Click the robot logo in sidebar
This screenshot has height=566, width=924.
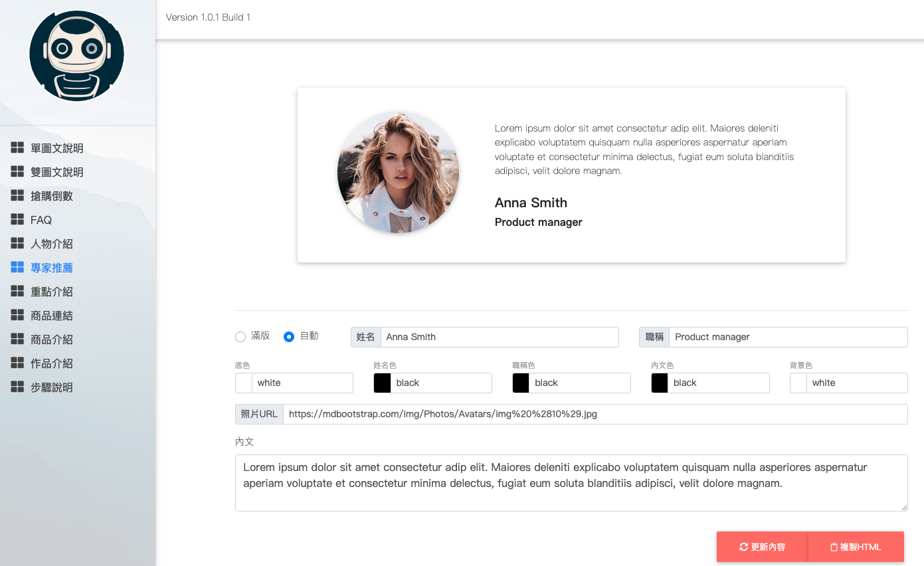pyautogui.click(x=77, y=56)
